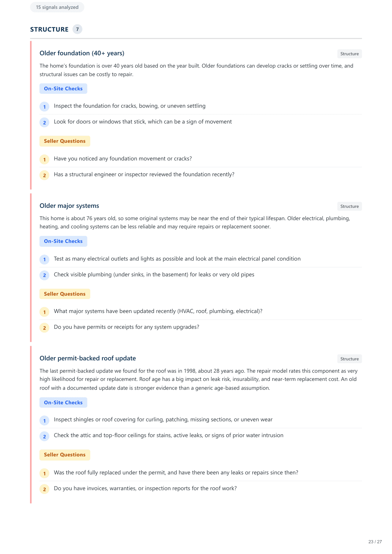Click the Structure tag beside Older foundation

349,54
